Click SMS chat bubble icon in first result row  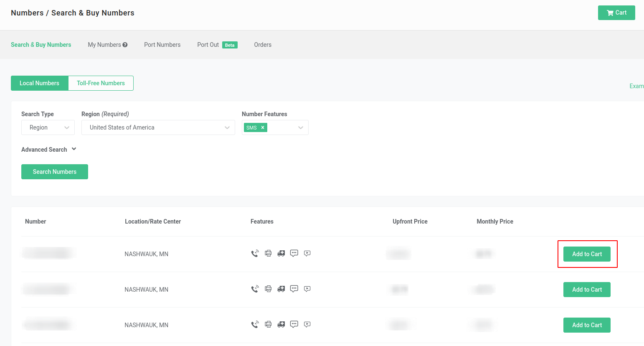coord(294,253)
